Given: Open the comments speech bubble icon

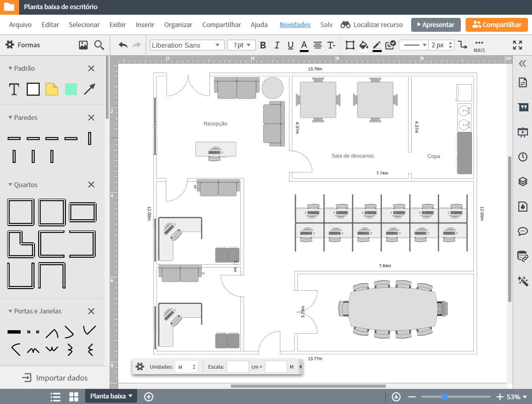Looking at the screenshot, I should [x=522, y=231].
